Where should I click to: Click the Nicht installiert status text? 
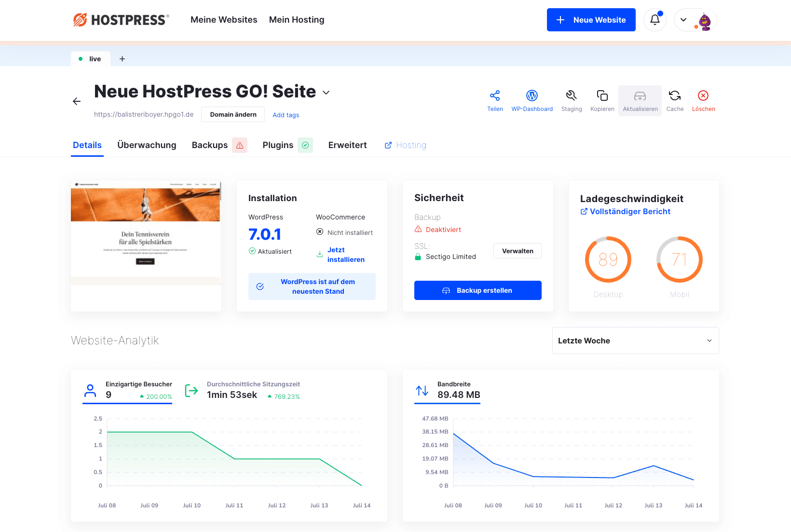pos(350,232)
